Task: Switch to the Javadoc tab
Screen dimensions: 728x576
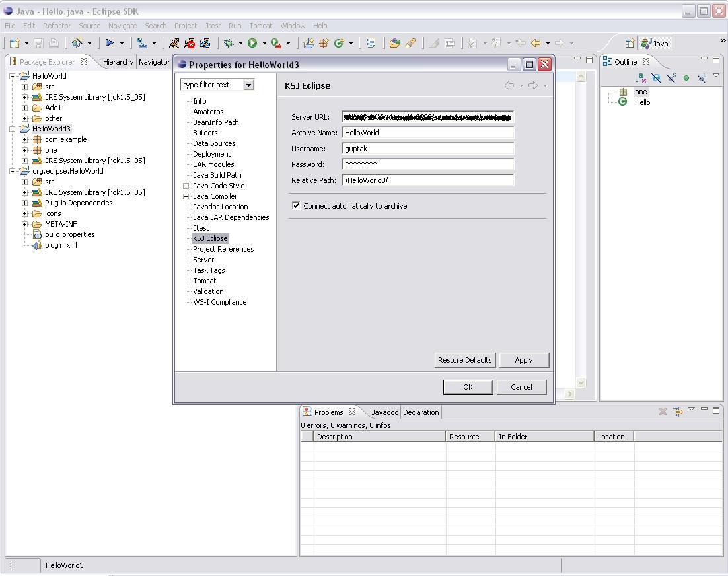Action: pyautogui.click(x=384, y=412)
